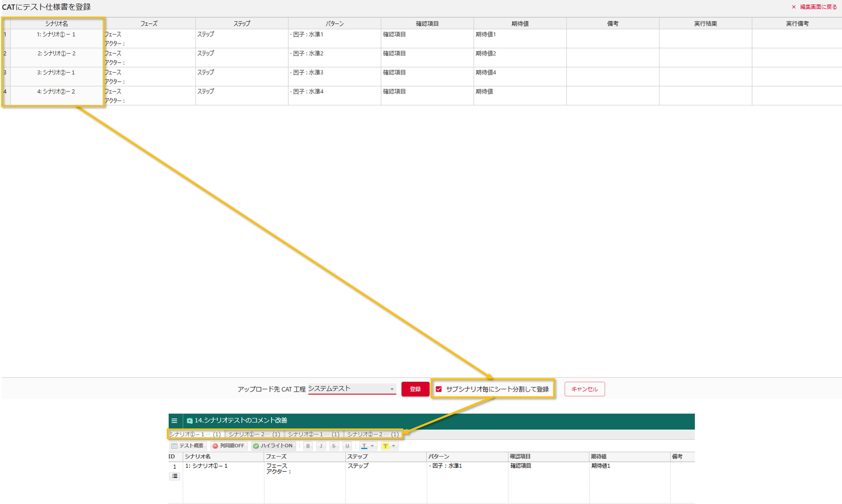Click the 期待値1 cell in the top table
The height and width of the screenshot is (504, 842).
(x=520, y=38)
